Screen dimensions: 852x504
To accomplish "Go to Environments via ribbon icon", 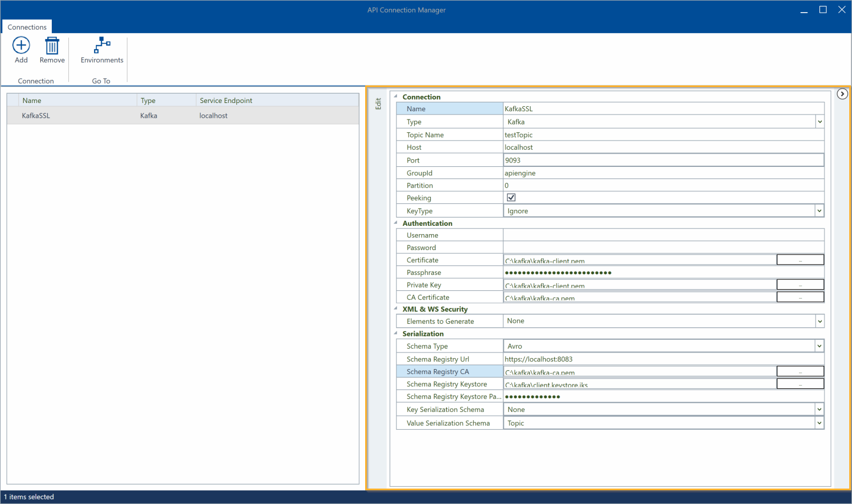I will point(102,46).
